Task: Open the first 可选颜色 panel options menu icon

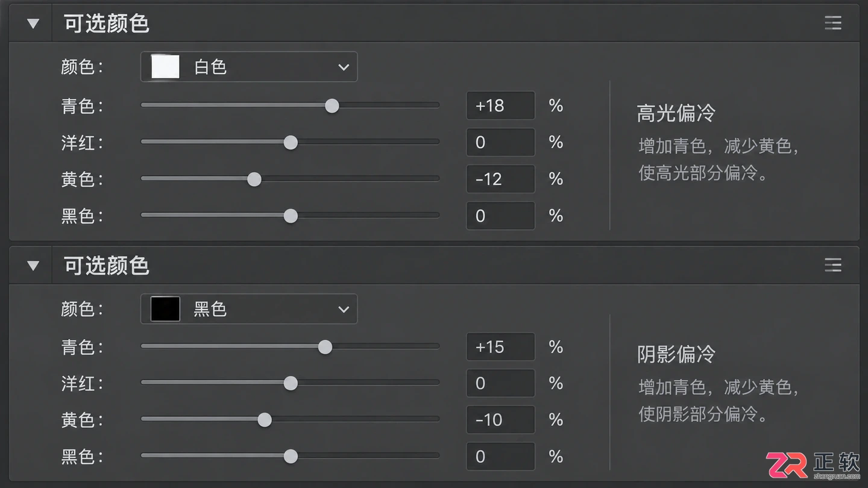Action: tap(832, 23)
